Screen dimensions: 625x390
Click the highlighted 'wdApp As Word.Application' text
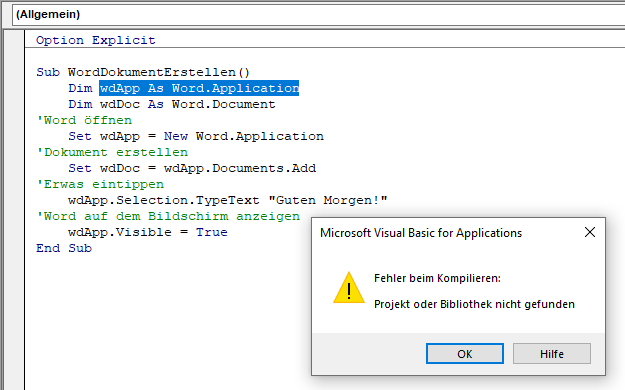click(x=199, y=88)
